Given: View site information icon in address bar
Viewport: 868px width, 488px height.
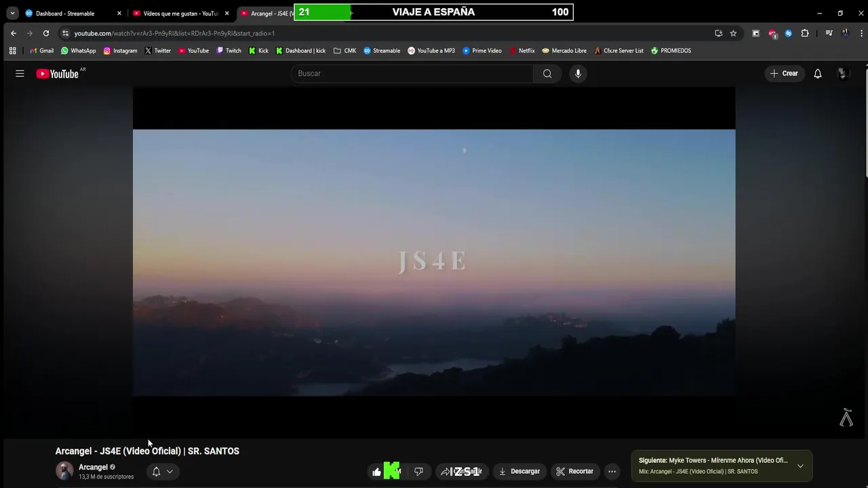Looking at the screenshot, I should coord(65,33).
